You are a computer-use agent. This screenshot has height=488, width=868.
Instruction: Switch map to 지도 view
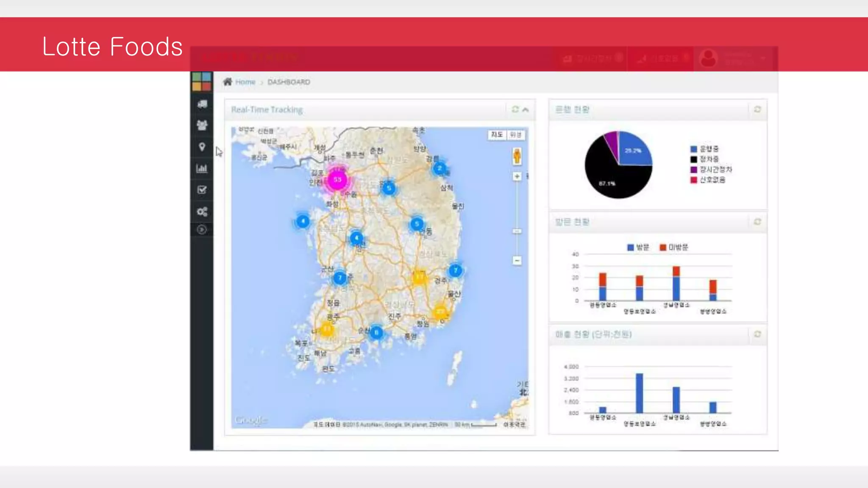click(497, 135)
